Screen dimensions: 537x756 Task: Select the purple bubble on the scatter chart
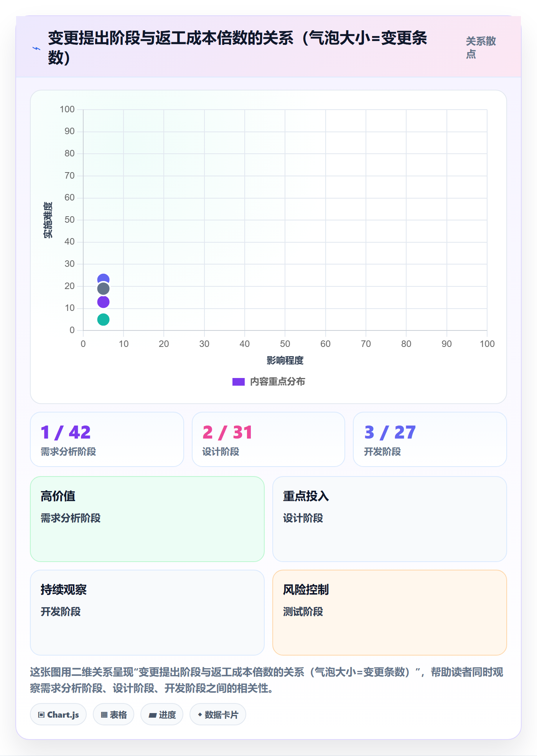pos(103,302)
